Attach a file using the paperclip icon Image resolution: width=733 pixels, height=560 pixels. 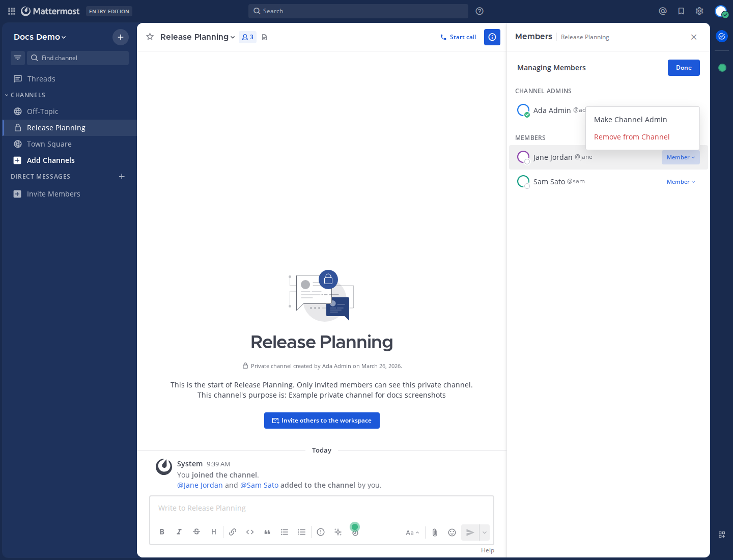435,533
